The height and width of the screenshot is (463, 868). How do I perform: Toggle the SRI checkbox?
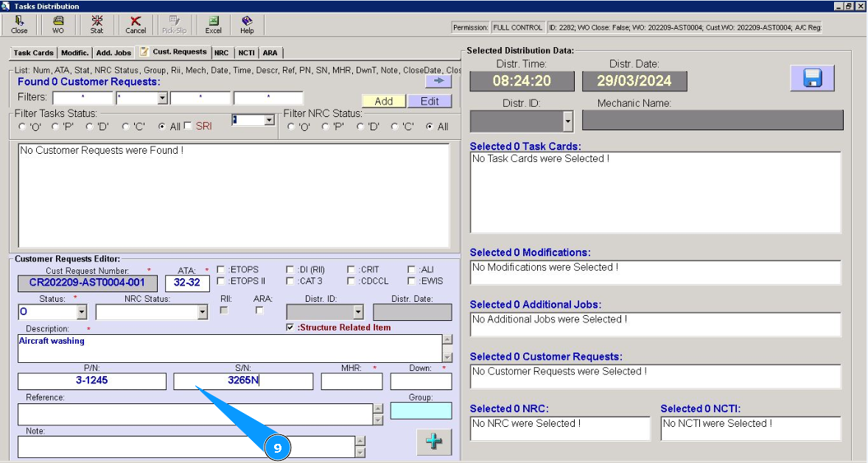pos(188,126)
